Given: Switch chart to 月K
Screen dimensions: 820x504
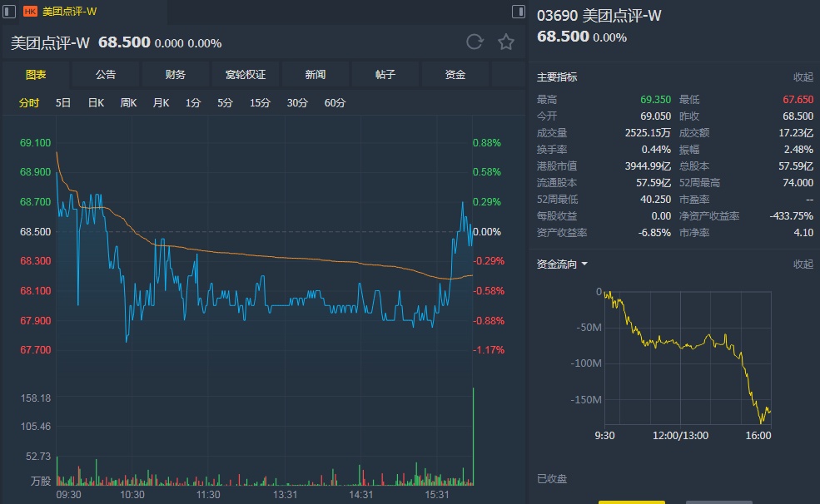Looking at the screenshot, I should (161, 103).
